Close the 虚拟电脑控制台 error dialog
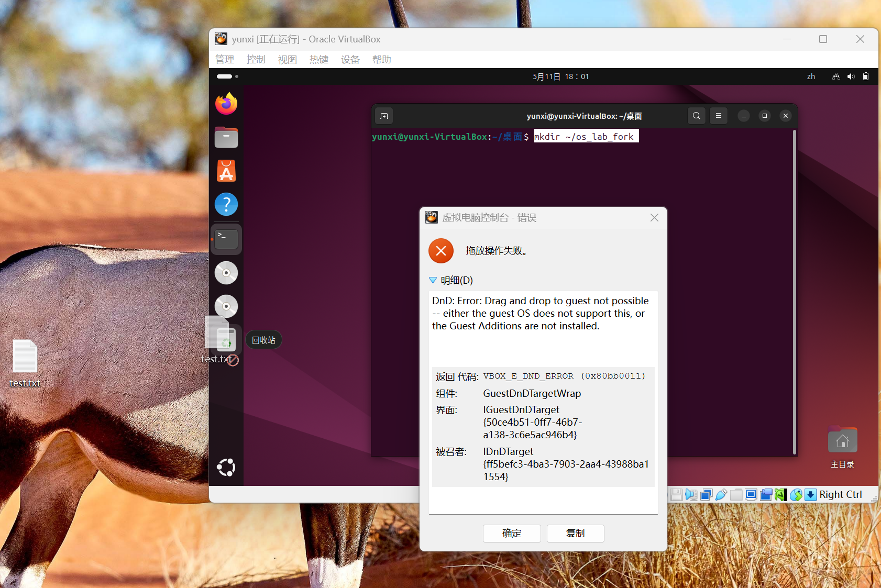 [x=654, y=217]
